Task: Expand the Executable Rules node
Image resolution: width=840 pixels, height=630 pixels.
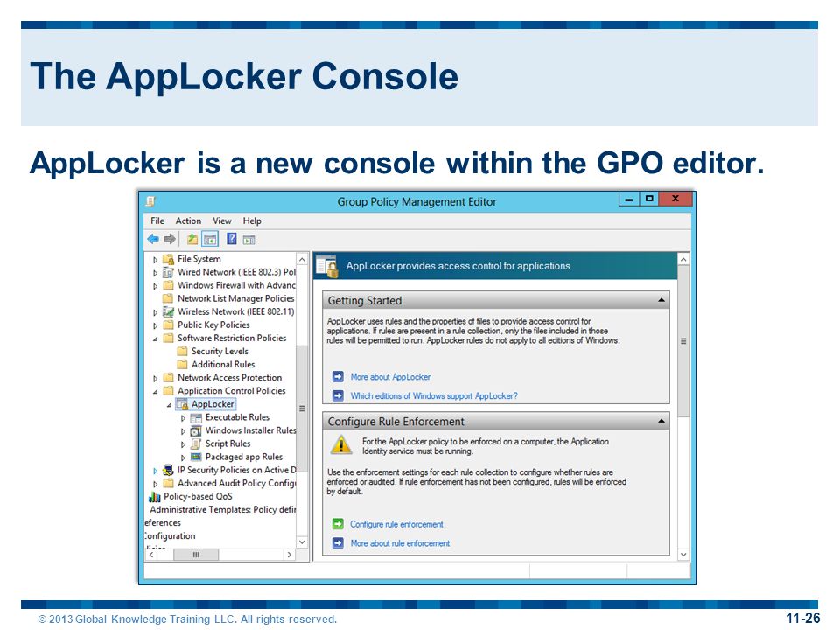Action: [183, 418]
